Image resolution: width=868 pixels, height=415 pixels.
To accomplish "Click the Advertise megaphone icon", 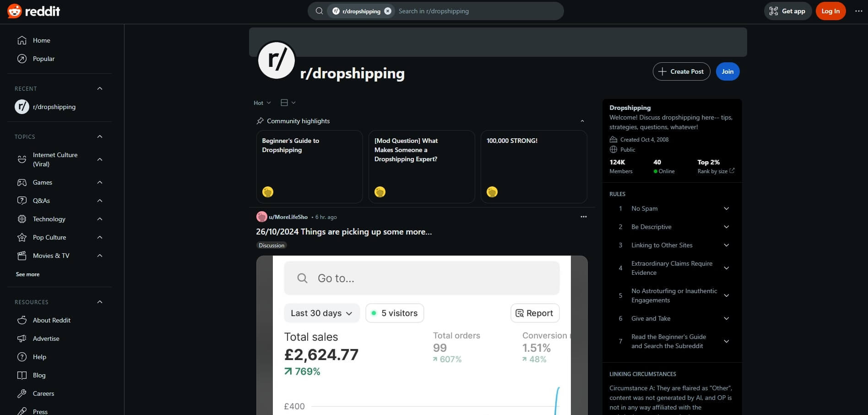I will coord(22,339).
